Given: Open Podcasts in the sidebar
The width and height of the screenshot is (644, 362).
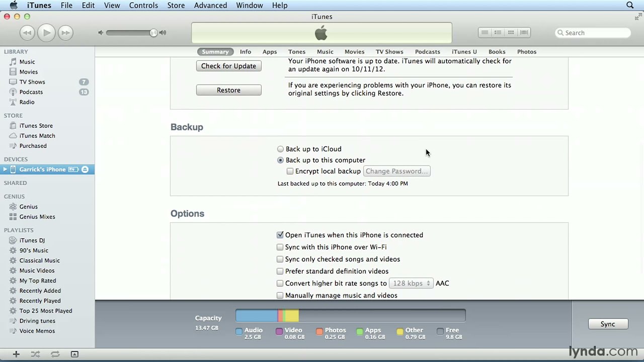Looking at the screenshot, I should point(31,92).
